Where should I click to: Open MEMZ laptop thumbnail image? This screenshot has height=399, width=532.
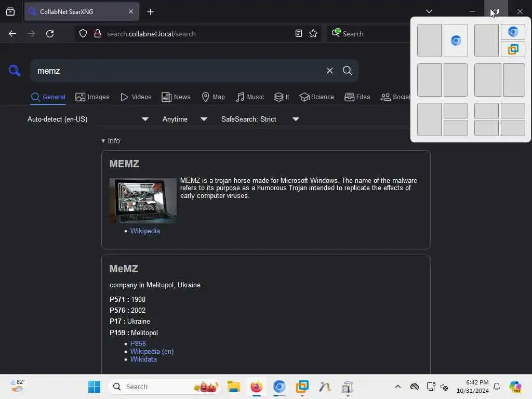[x=143, y=201]
